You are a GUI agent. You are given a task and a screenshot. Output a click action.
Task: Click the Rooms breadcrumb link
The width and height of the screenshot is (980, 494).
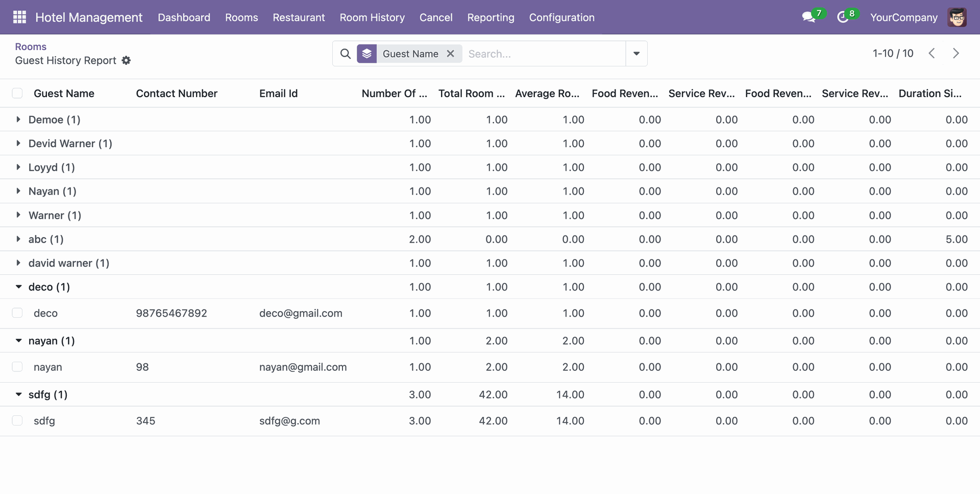click(x=31, y=46)
